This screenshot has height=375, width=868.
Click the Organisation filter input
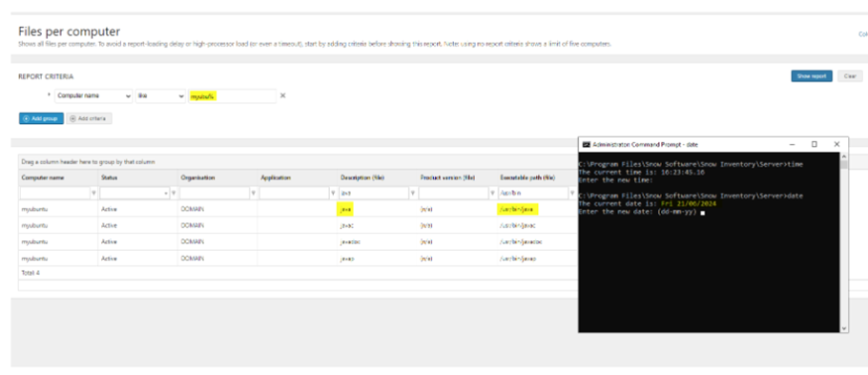[215, 194]
